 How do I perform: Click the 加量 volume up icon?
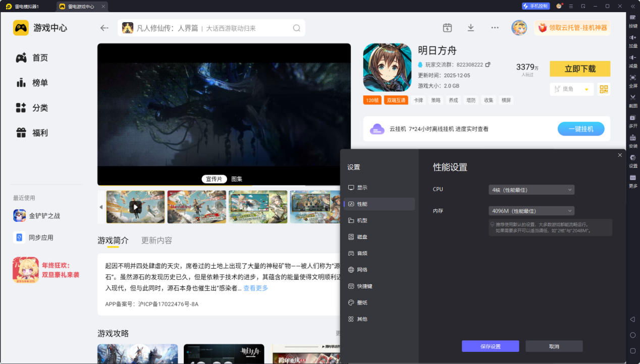(x=633, y=37)
